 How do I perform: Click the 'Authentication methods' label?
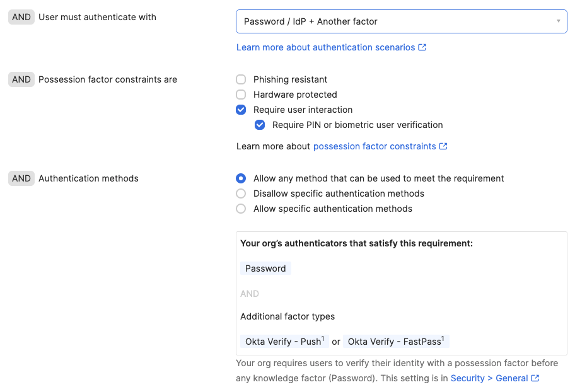coord(88,178)
